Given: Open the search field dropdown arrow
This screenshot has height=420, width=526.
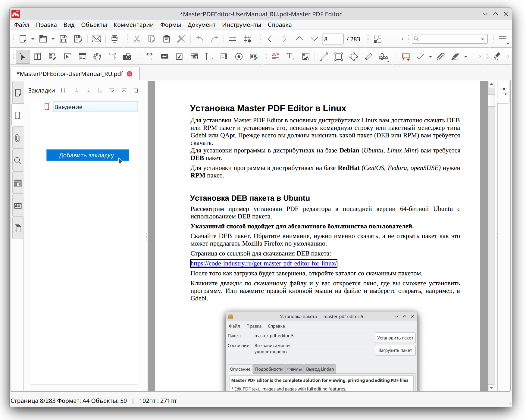Looking at the screenshot, I should point(483,39).
